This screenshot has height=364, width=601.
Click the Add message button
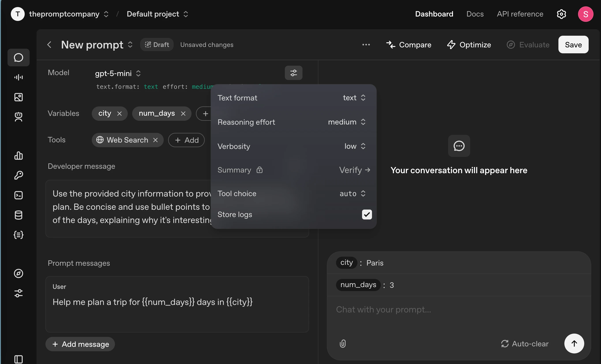pos(80,344)
